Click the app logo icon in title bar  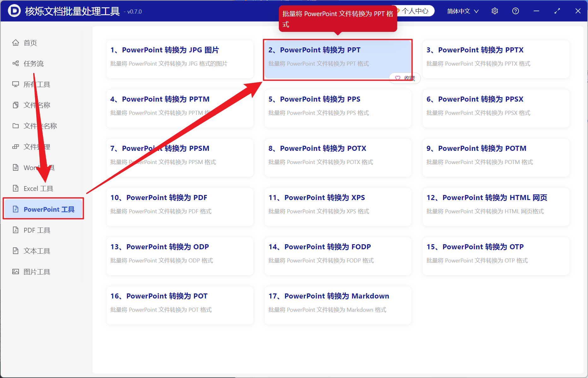click(14, 11)
